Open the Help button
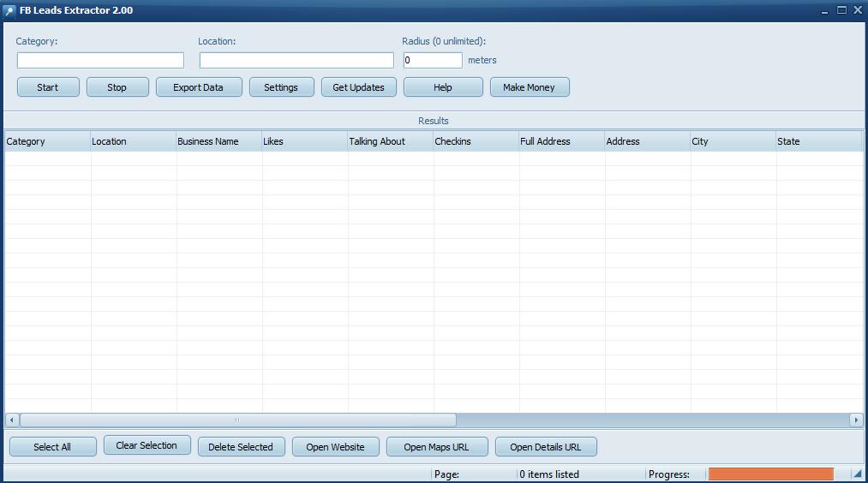The image size is (868, 483). point(443,87)
